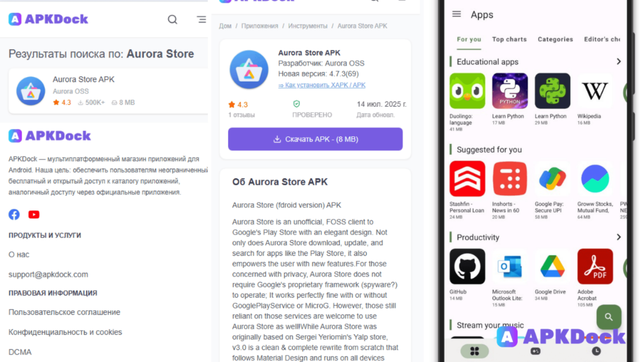644x362 pixels.
Task: Click the verified shield icon
Action: coord(297,104)
